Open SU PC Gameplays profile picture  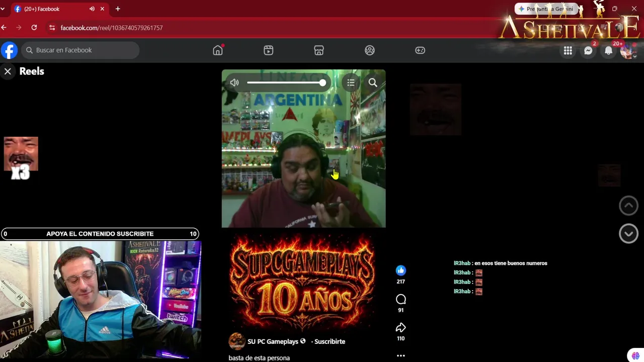(x=236, y=341)
